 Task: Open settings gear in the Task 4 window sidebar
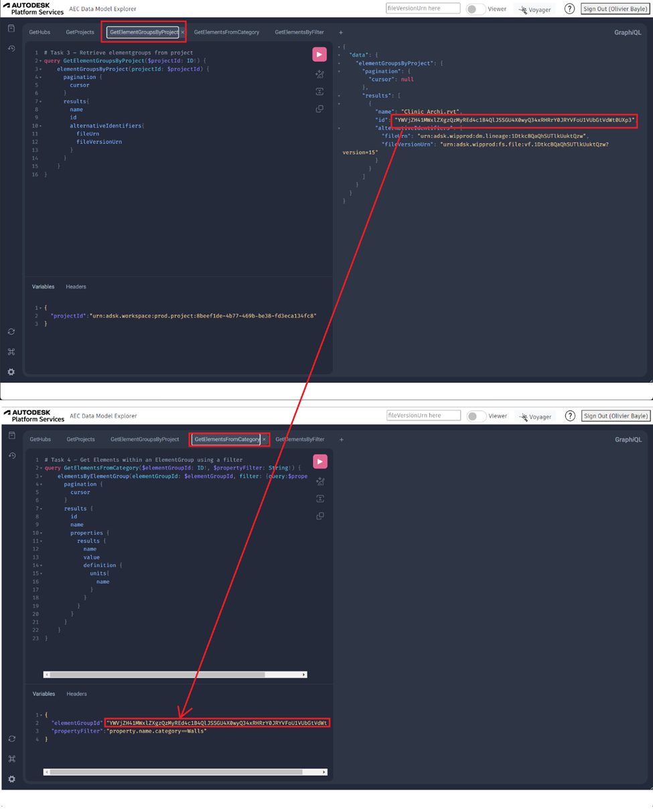(x=11, y=779)
